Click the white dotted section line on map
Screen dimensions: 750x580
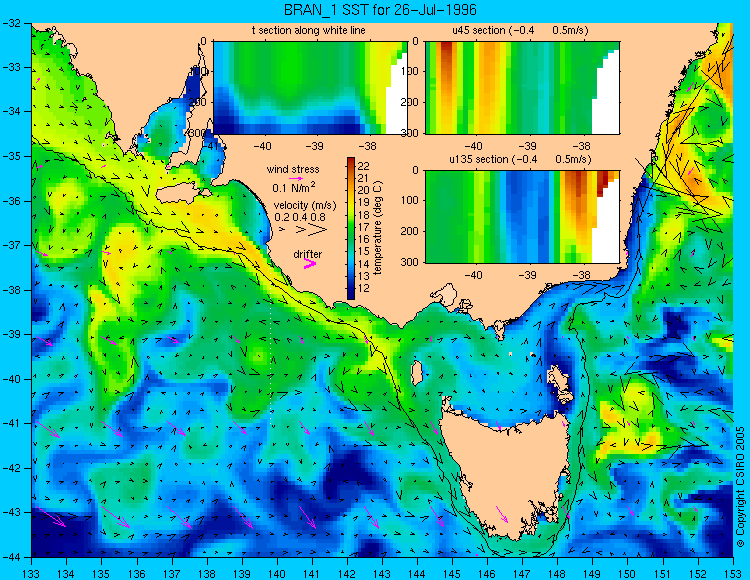point(271,351)
